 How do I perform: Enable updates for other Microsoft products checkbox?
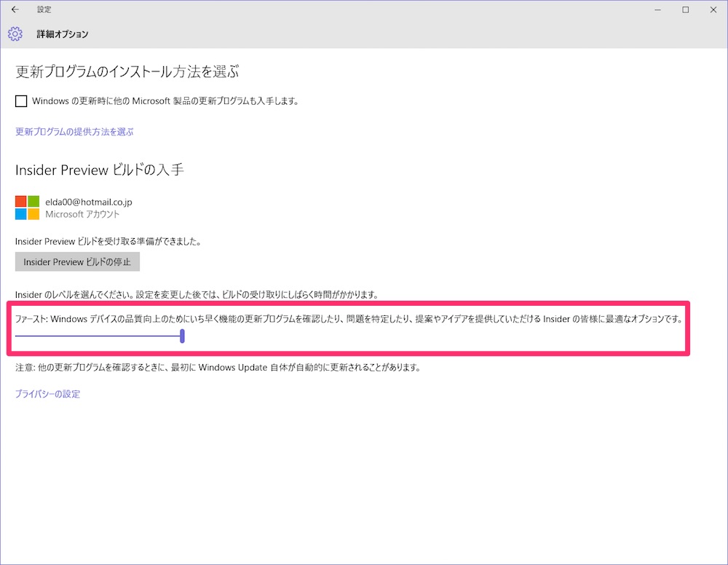[x=21, y=100]
